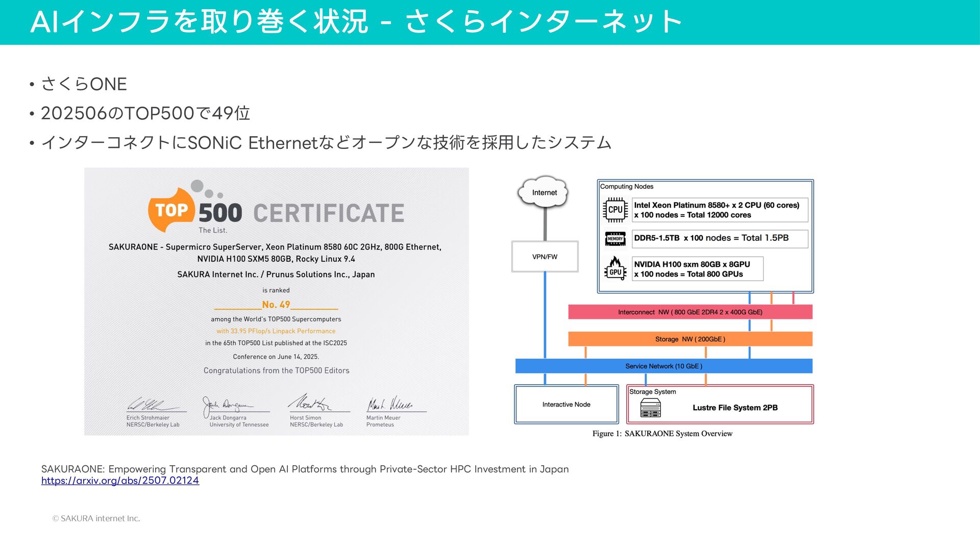
Task: Click the slide title heading text
Action: 356,22
